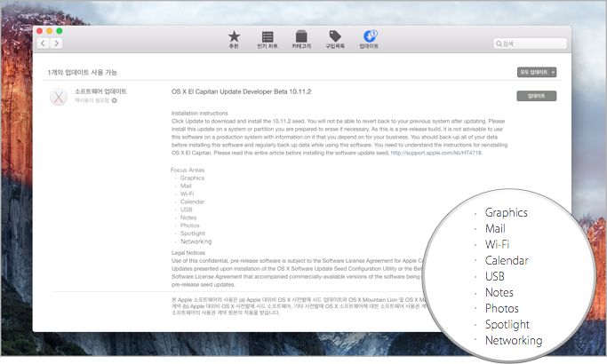Click the 'Legal Notices' heading
Viewport: 607px width, 364px height.
[188, 253]
